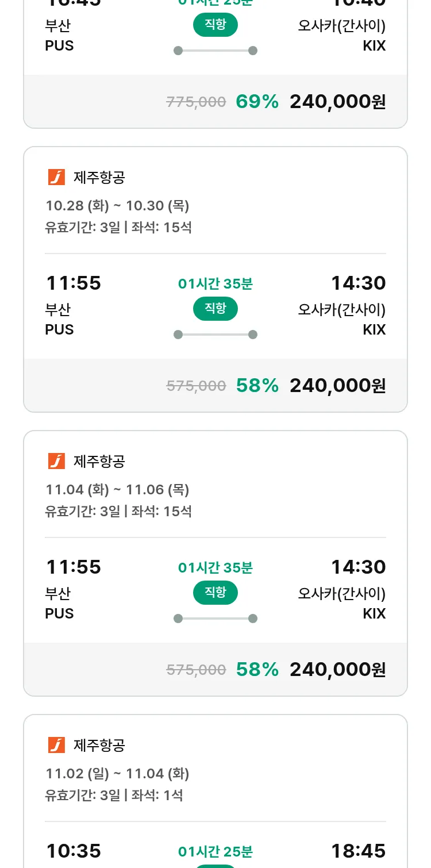Open the 10.28 (화) ~ 10.30 (목) date range
This screenshot has width=431, height=868.
(x=117, y=206)
